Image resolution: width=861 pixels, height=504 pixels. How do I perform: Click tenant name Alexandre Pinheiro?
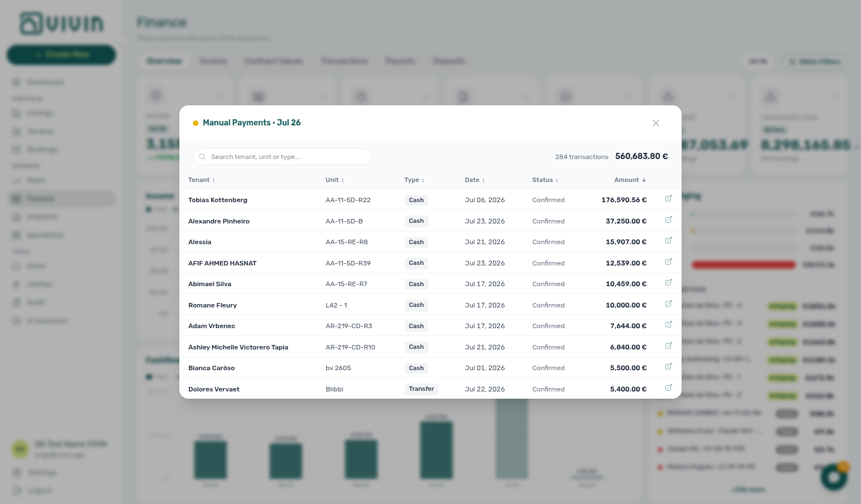pyautogui.click(x=219, y=221)
